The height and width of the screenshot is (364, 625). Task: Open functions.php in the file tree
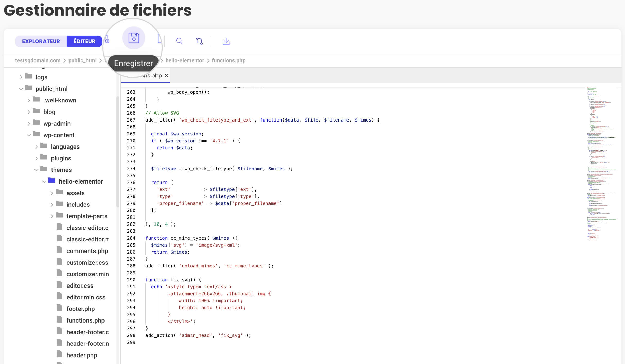tap(85, 320)
